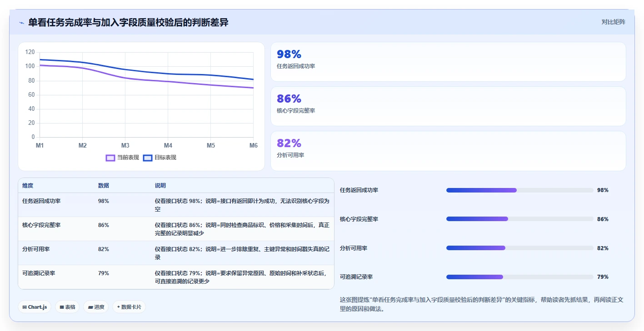This screenshot has height=331, width=644.
Task: Click the M5 axis label on chart
Action: coord(211,145)
